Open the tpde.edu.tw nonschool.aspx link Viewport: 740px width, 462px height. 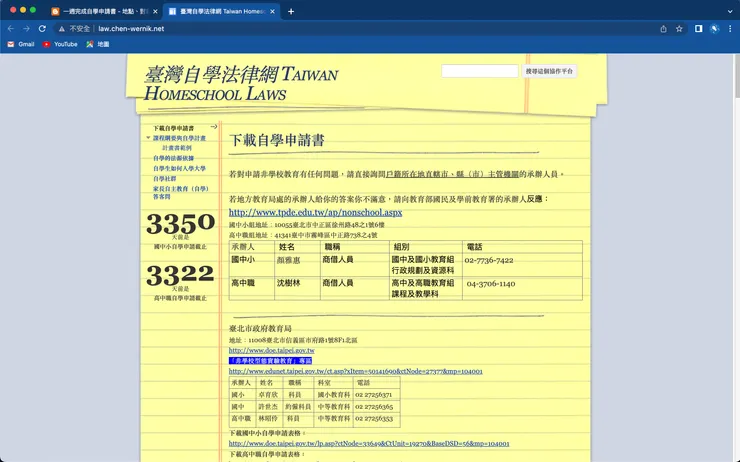[315, 212]
